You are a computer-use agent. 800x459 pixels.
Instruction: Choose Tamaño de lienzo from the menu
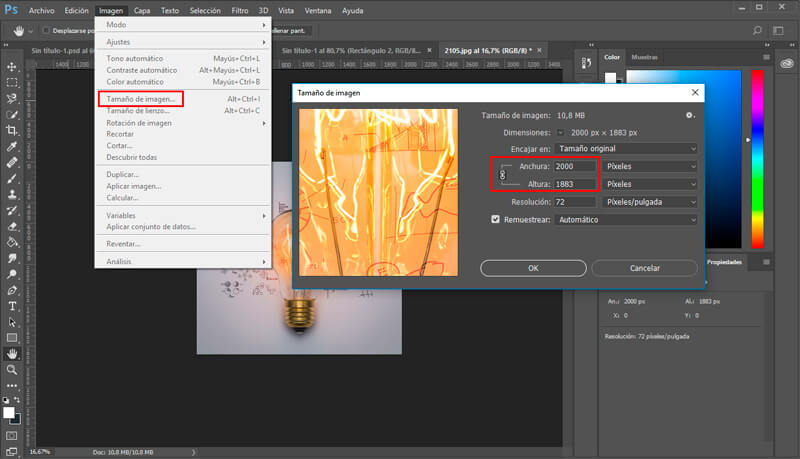click(x=140, y=110)
